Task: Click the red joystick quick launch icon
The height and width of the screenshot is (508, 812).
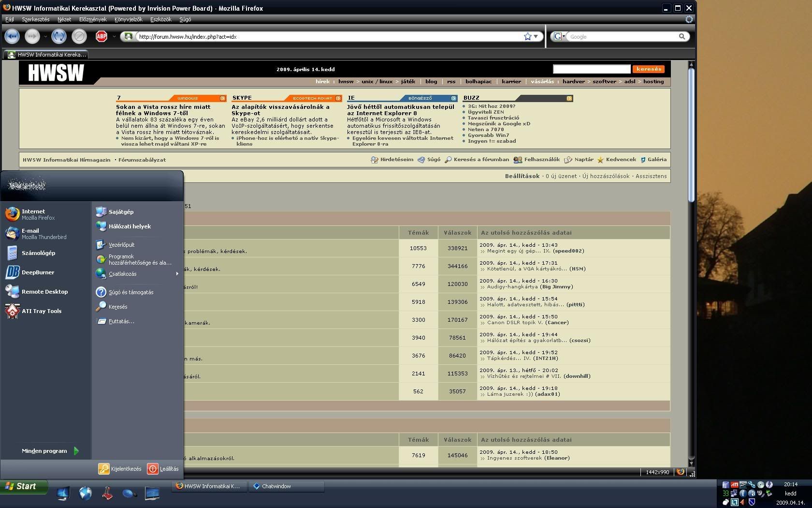Action: tap(107, 493)
